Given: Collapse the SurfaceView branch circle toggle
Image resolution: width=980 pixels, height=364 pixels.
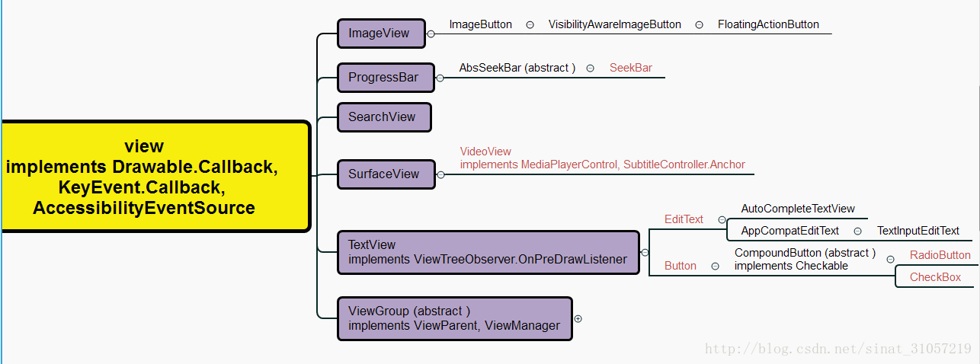Looking at the screenshot, I should coord(440,174).
